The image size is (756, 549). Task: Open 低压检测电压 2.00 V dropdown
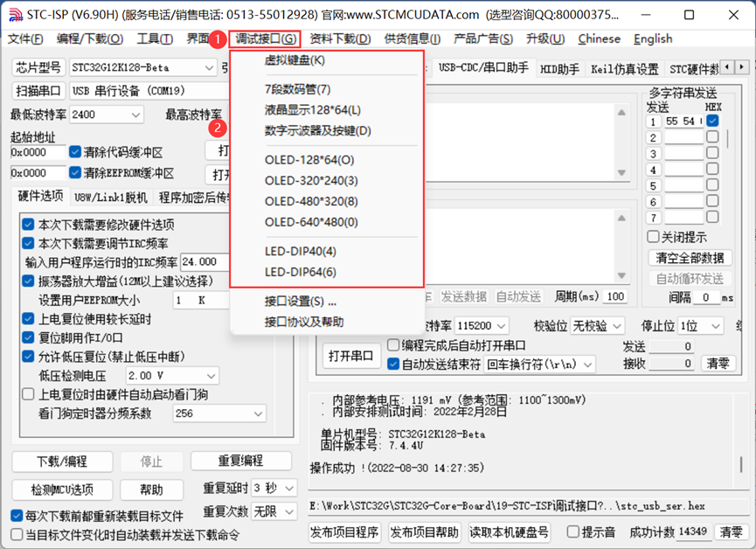172,375
